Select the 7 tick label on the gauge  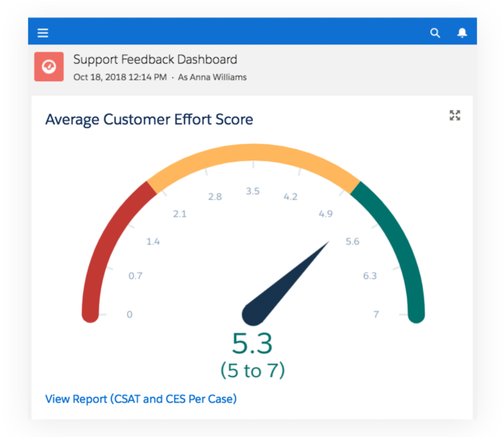point(376,314)
